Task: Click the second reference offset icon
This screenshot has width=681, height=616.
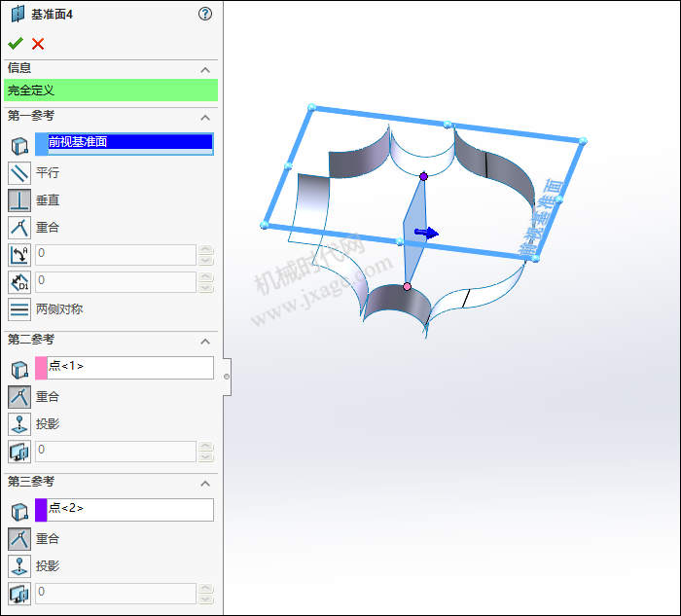Action: click(19, 452)
